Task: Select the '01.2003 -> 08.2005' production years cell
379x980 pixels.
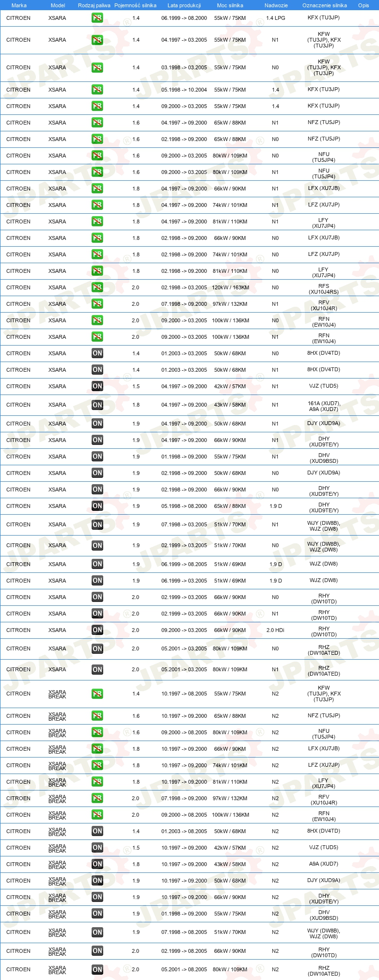Action: tap(184, 831)
